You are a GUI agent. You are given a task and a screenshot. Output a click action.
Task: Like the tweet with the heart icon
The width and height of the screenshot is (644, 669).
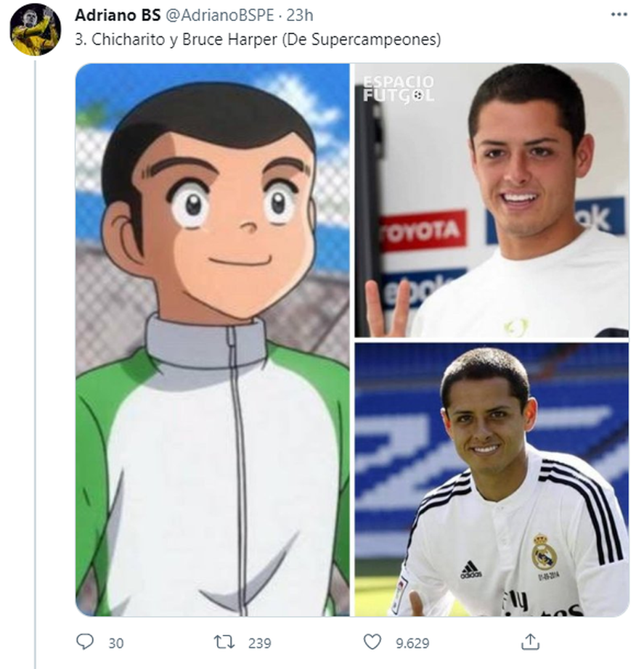[x=372, y=641]
